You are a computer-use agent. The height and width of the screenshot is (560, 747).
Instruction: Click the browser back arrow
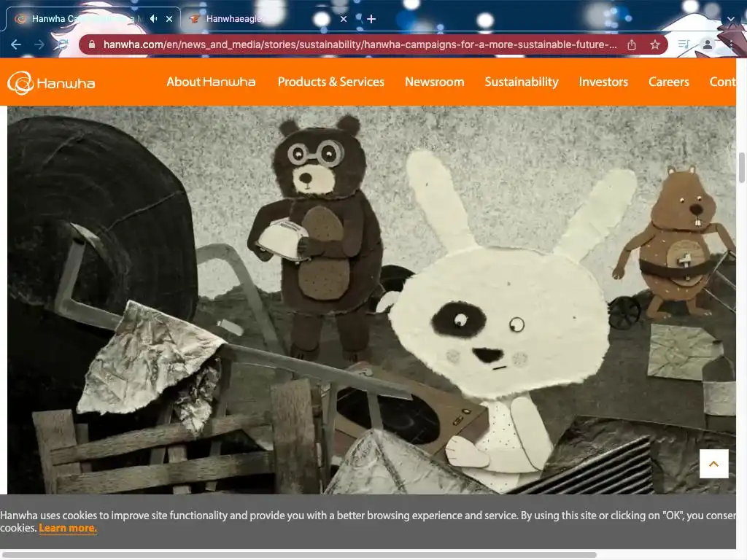click(16, 44)
